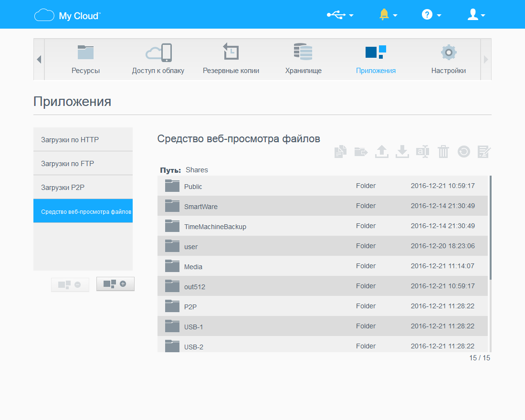Open the Shares path link
This screenshot has height=420, width=525.
point(197,169)
